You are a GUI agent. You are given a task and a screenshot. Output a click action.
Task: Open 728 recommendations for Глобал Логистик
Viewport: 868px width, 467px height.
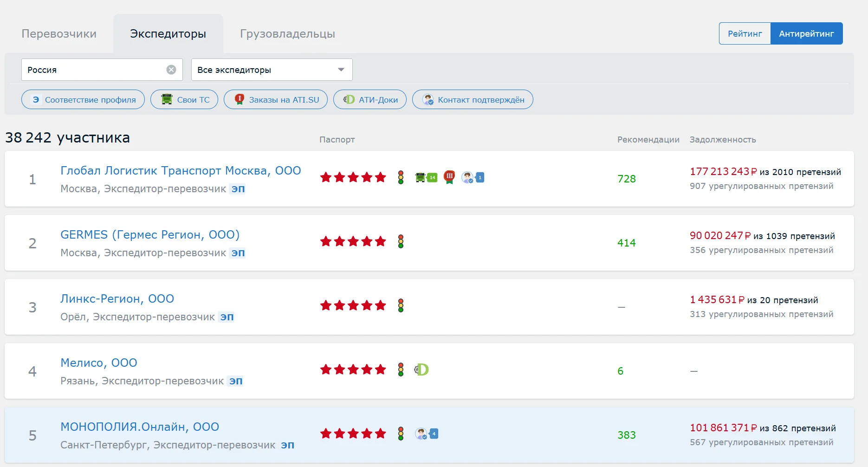[x=627, y=179]
